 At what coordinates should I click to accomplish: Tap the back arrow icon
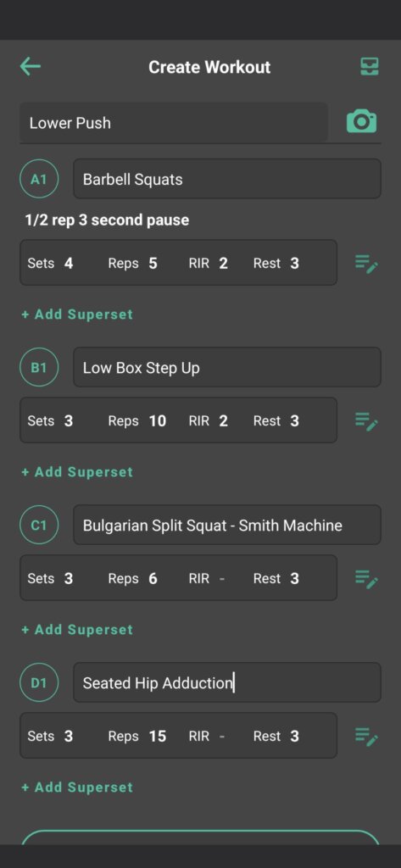pyautogui.click(x=31, y=67)
